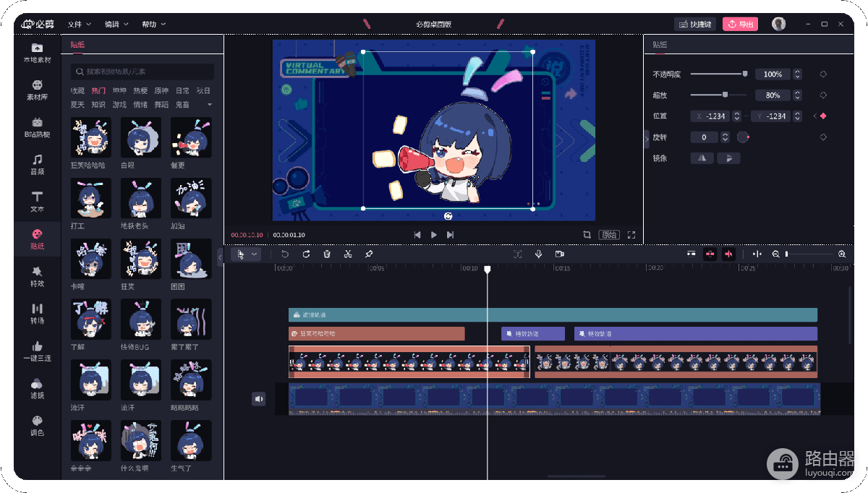Toggle keyframe for 不透明度 opacity
The height and width of the screenshot is (493, 868).
point(823,74)
